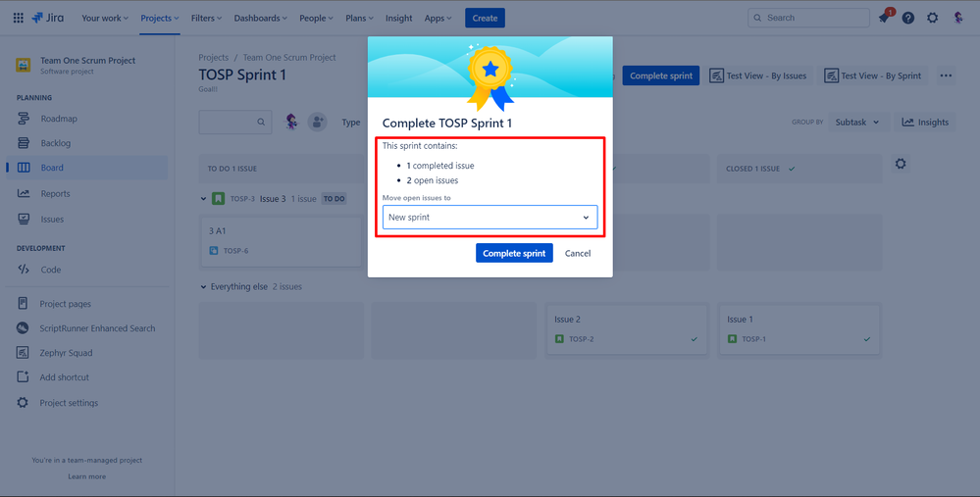The height and width of the screenshot is (497, 980).
Task: Click the add people icon on board
Action: coord(318,122)
